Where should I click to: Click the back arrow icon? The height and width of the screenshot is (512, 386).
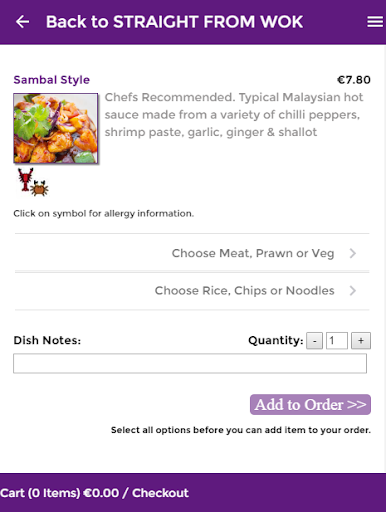[x=22, y=22]
